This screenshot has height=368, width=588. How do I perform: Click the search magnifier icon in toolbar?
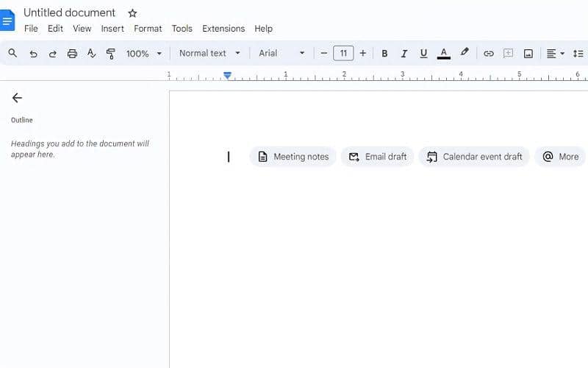pos(13,53)
